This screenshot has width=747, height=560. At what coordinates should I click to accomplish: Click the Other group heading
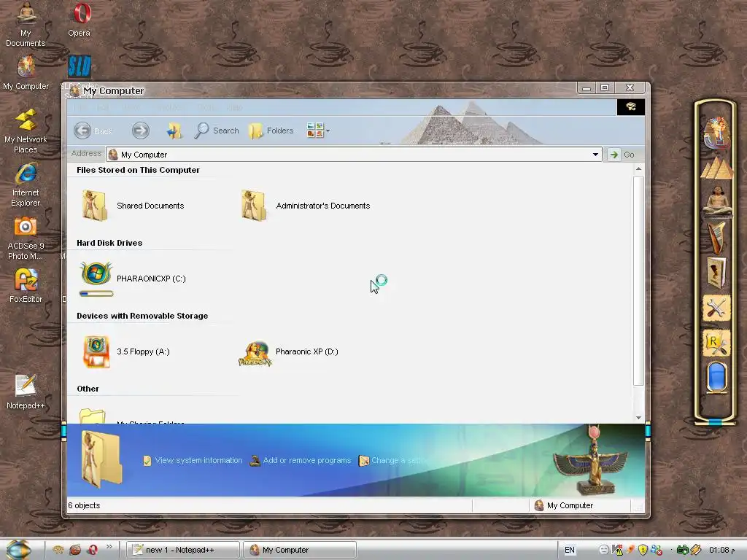[x=88, y=389]
